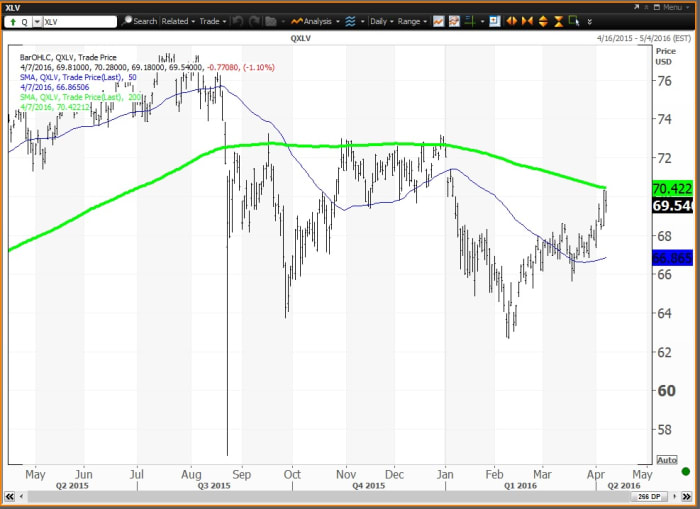The image size is (700, 509).
Task: Click the Menu button in title bar
Action: click(668, 6)
